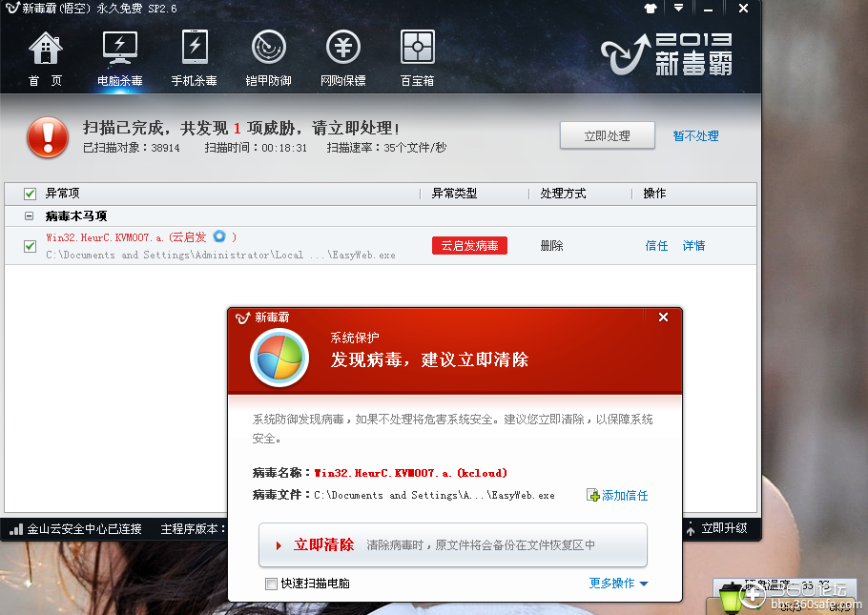Click the red warning exclamation icon
This screenshot has height=615, width=868.
coord(48,137)
